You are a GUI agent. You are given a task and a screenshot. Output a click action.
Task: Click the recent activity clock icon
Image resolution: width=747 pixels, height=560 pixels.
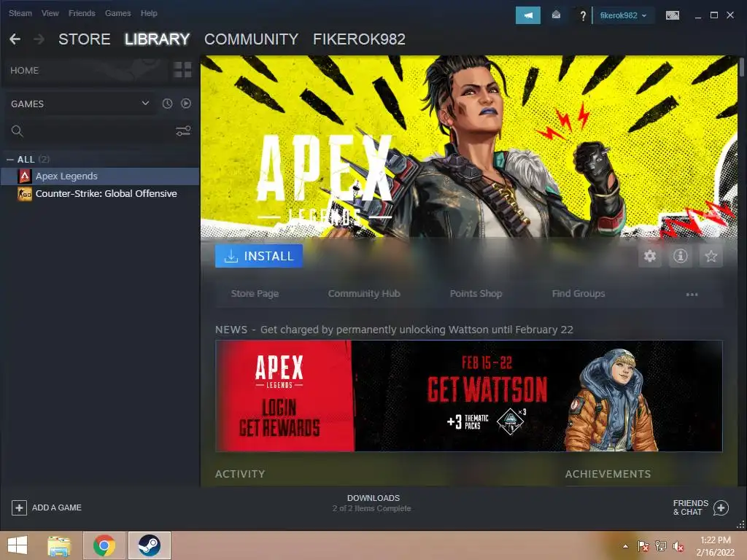167,104
